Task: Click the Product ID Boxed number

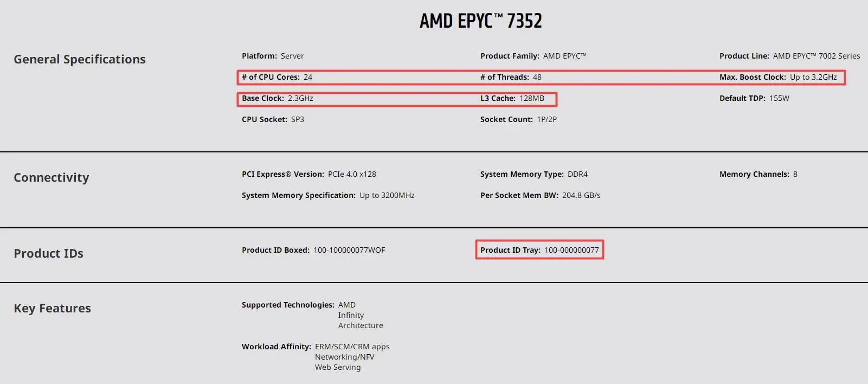Action: click(349, 250)
